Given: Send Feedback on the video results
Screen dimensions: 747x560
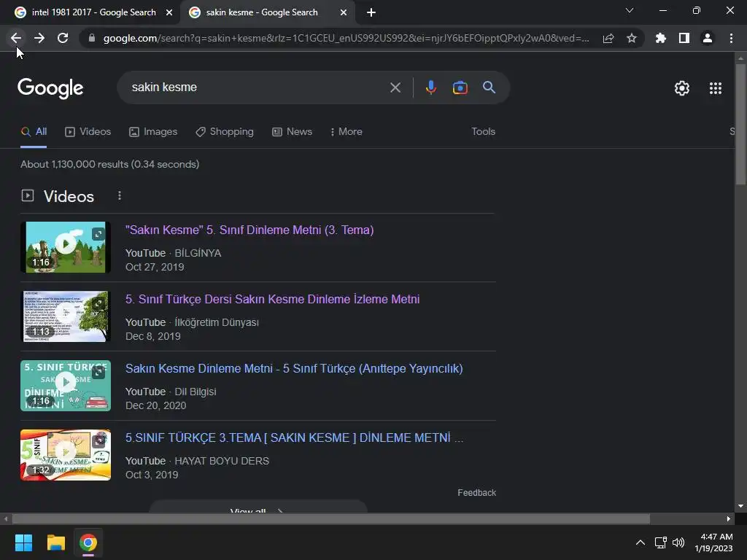Looking at the screenshot, I should point(477,493).
